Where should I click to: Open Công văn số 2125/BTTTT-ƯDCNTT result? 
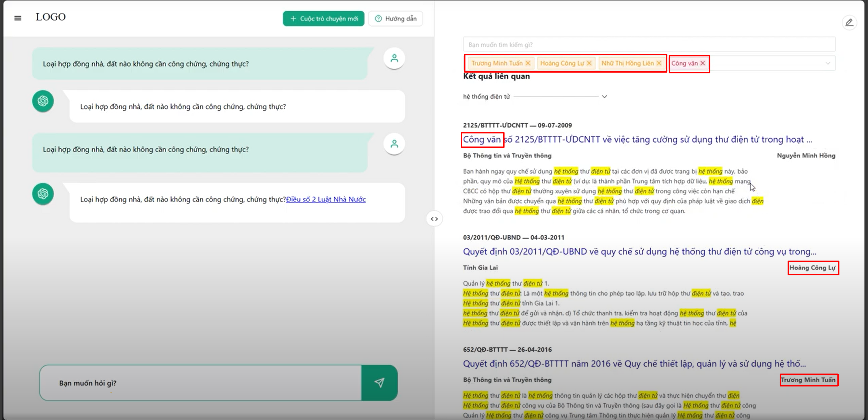[x=637, y=139]
